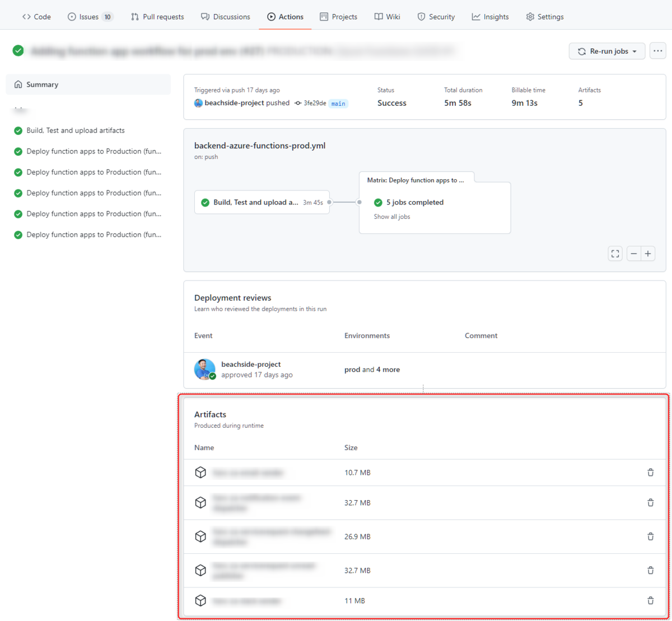
Task: Delete the 10.7 MB artifact using its trash icon
Action: [650, 472]
